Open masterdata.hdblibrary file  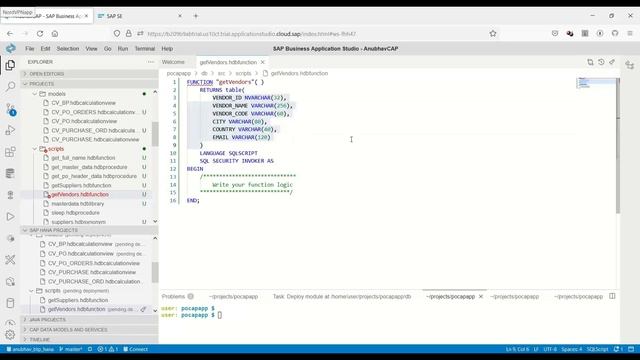pyautogui.click(x=78, y=204)
